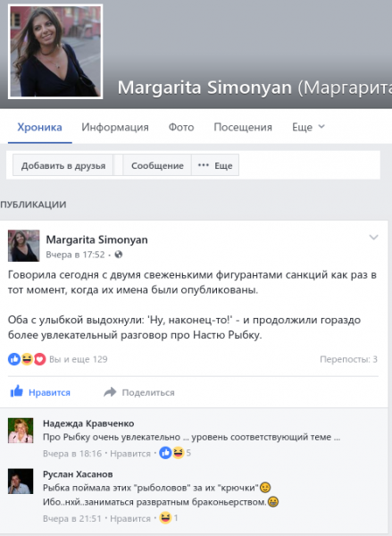Open the post's heart reaction icon
Image resolution: width=392 pixels, height=536 pixels.
tap(39, 359)
